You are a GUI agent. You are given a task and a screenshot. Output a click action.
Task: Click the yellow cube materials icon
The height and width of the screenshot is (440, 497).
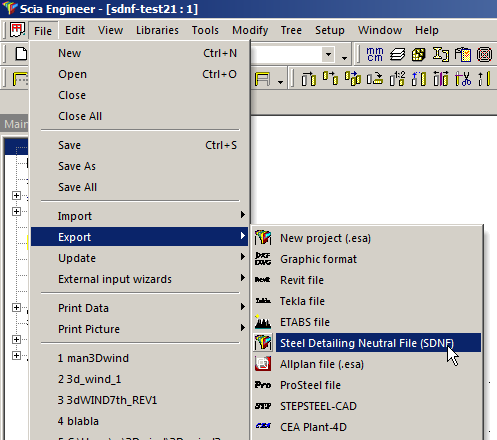click(x=419, y=54)
